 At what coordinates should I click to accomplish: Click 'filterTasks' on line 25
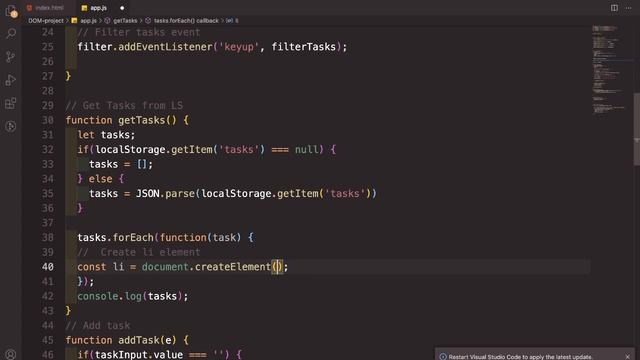(x=304, y=47)
